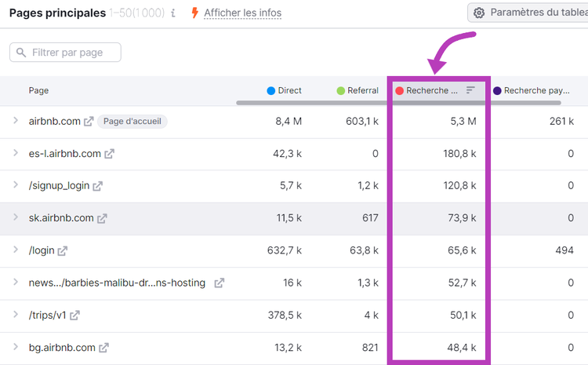Viewport: 588px width, 365px height.
Task: Click the Pages principales heading
Action: pyautogui.click(x=57, y=13)
